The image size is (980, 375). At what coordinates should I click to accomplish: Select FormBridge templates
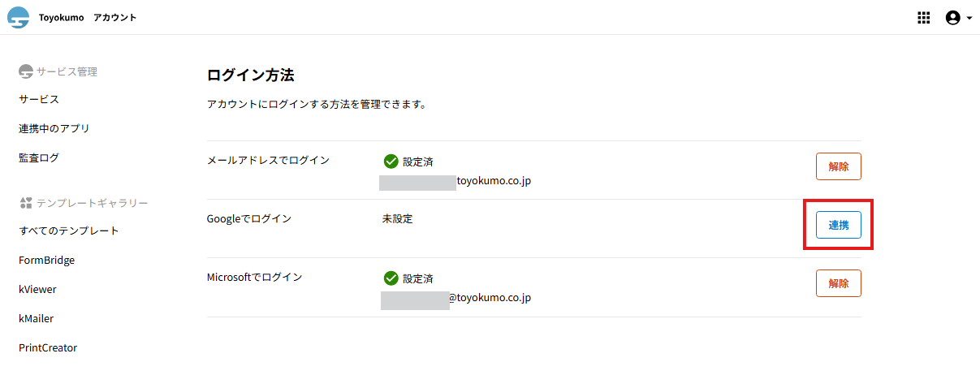click(47, 260)
